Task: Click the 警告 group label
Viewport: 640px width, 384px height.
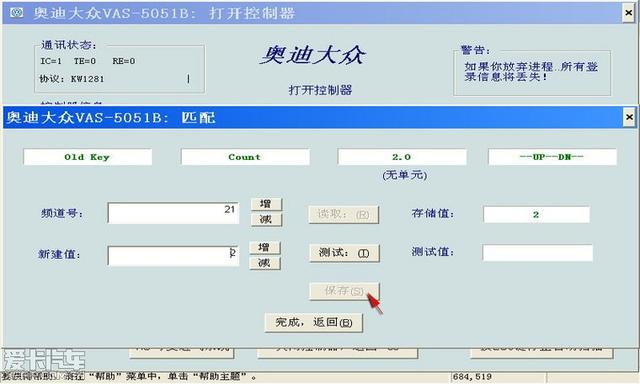Action: click(x=475, y=50)
